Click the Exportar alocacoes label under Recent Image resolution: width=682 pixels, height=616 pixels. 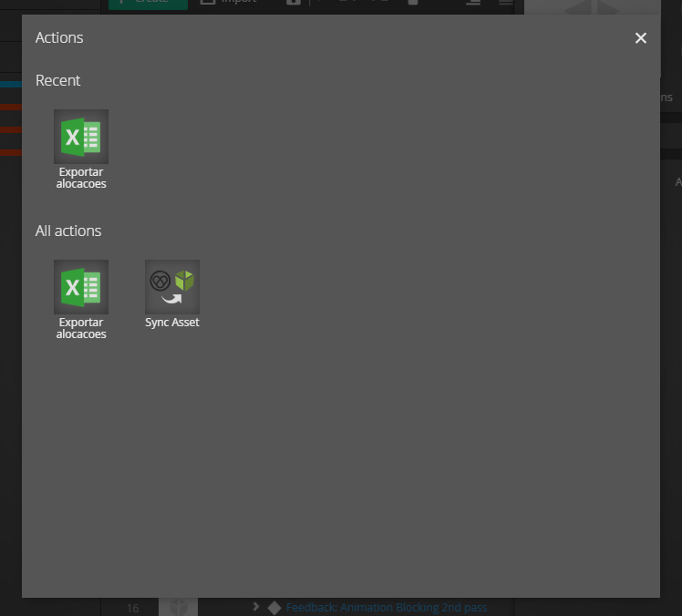tap(81, 178)
